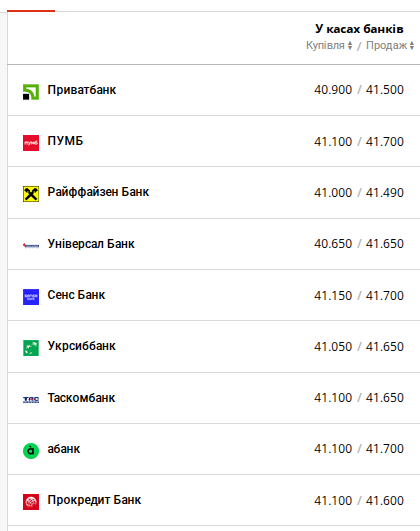Open the Універсал Банк link
The height and width of the screenshot is (531, 420).
(91, 243)
